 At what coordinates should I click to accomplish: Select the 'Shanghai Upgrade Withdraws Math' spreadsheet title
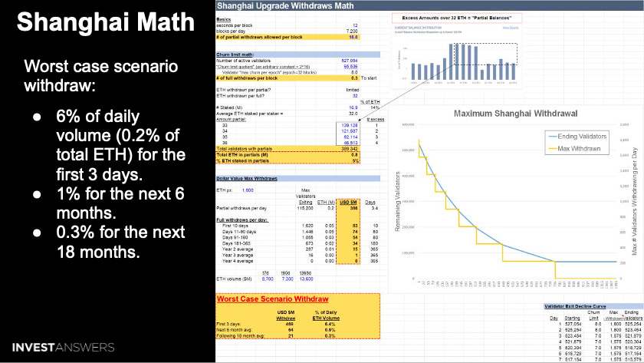(x=285, y=5)
